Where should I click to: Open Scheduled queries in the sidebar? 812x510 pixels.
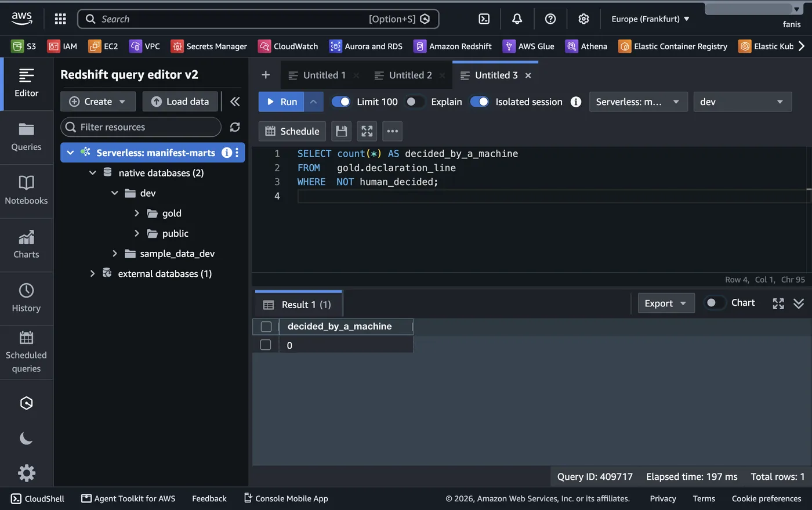pyautogui.click(x=26, y=352)
